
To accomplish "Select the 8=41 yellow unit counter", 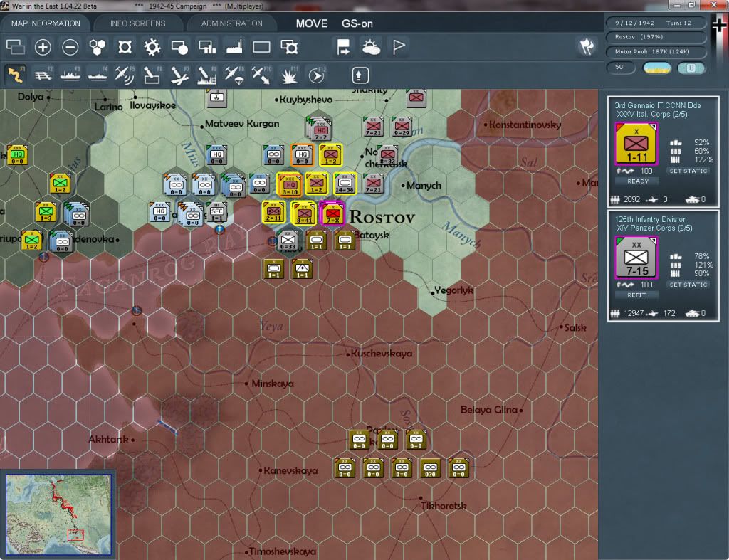I will pyautogui.click(x=304, y=213).
